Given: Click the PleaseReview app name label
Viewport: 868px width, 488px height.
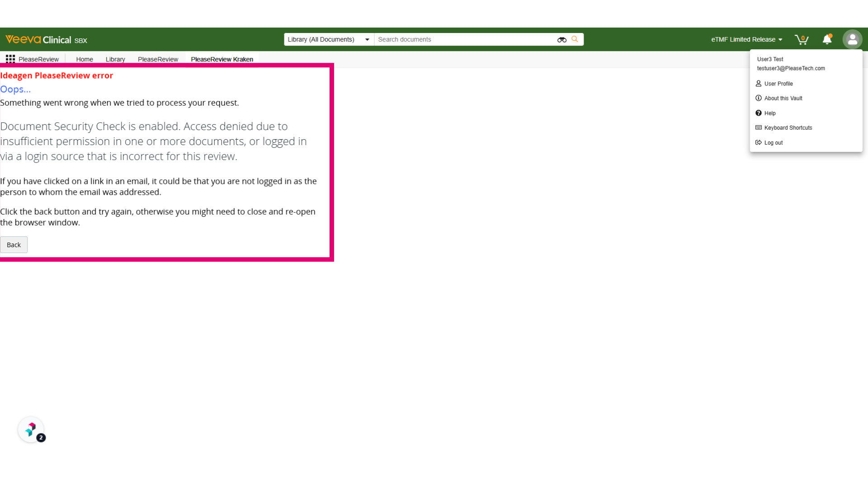Looking at the screenshot, I should coord(38,59).
